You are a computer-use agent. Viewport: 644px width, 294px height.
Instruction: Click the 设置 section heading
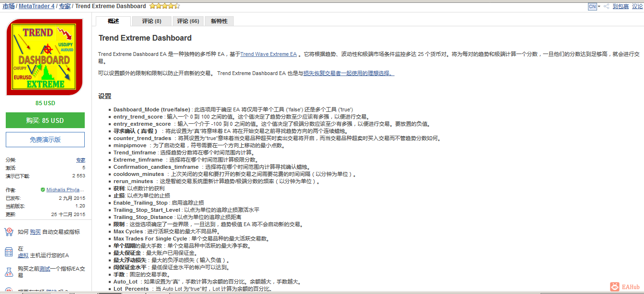click(105, 96)
